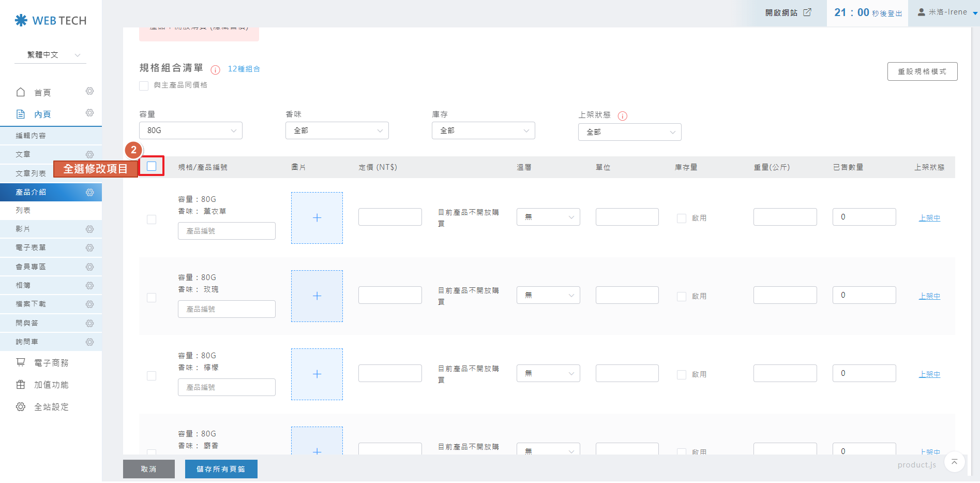This screenshot has width=980, height=483.
Task: Click the 上架中 link in 檸檬 row
Action: (929, 374)
